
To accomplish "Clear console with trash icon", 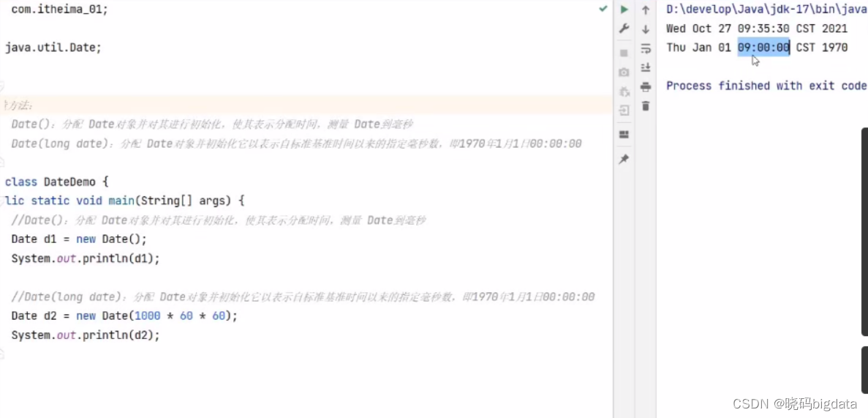I will [646, 106].
